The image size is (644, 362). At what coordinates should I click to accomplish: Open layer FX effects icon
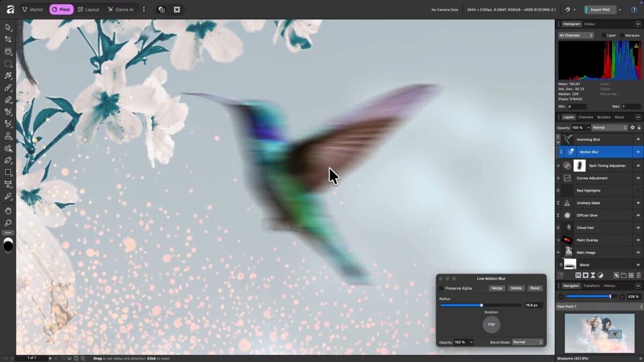point(578,275)
